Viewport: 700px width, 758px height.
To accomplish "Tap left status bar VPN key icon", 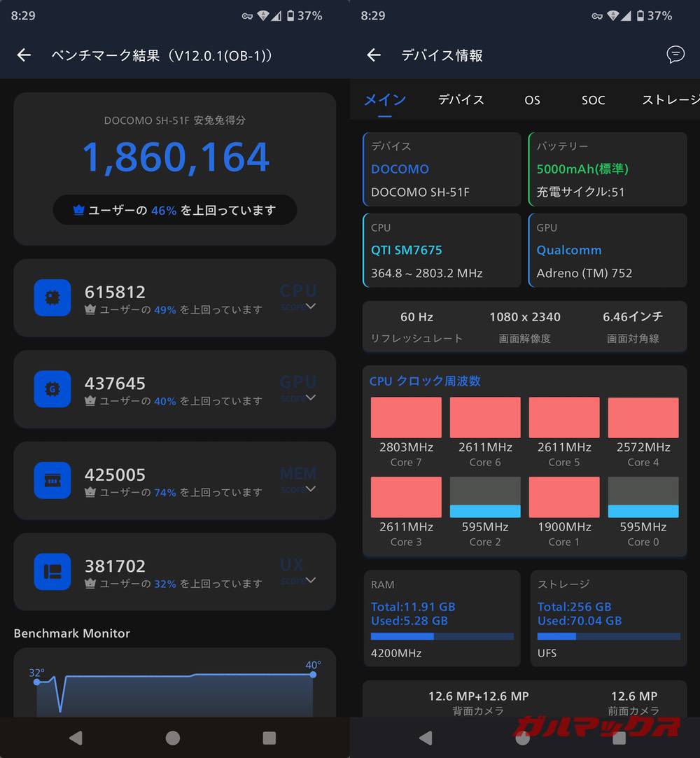I will 247,16.
